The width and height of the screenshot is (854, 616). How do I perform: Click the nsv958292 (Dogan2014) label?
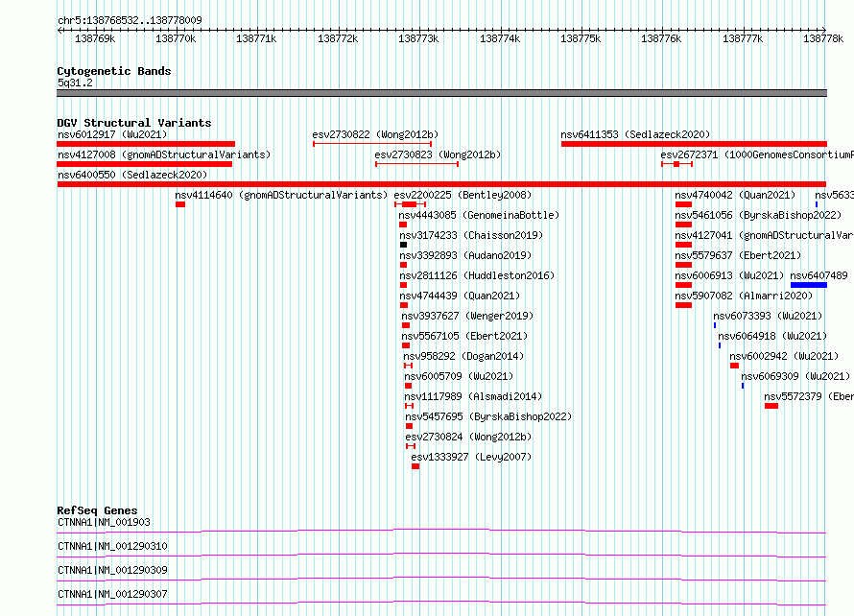click(463, 356)
